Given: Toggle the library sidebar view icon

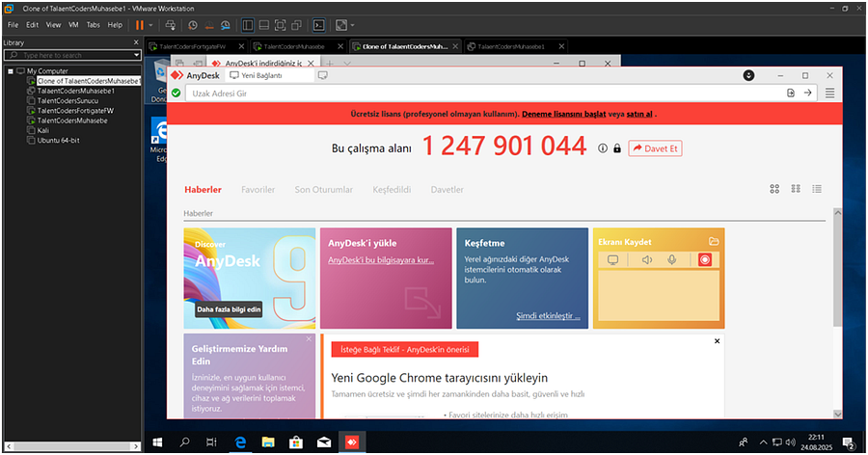Looking at the screenshot, I should tap(248, 25).
